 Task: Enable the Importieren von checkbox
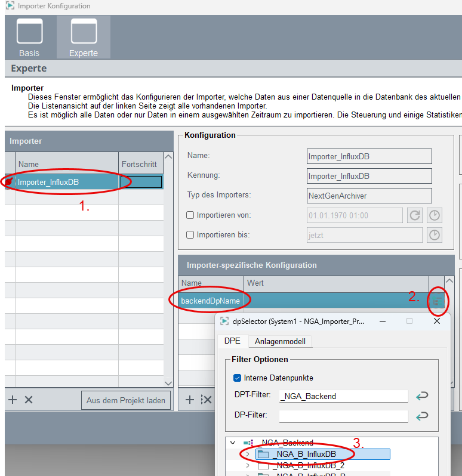(x=190, y=215)
